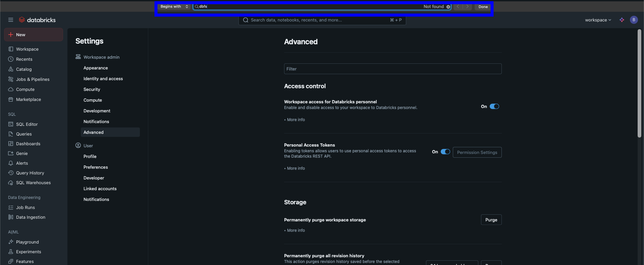Click the Workspace admin section header
This screenshot has width=644, height=265.
pos(98,57)
